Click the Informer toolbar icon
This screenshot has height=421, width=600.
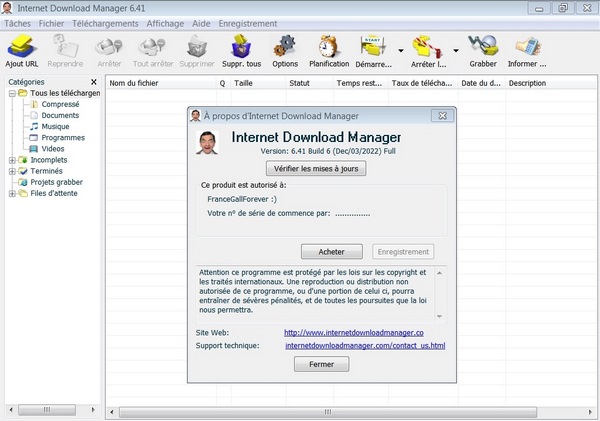click(x=528, y=46)
